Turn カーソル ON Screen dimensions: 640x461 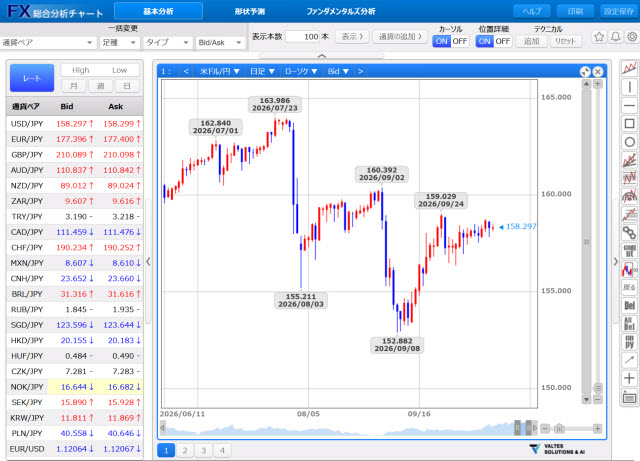tap(442, 41)
